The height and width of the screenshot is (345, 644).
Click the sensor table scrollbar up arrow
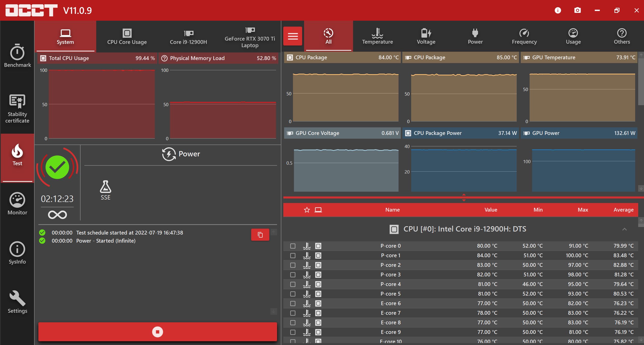coord(641,220)
